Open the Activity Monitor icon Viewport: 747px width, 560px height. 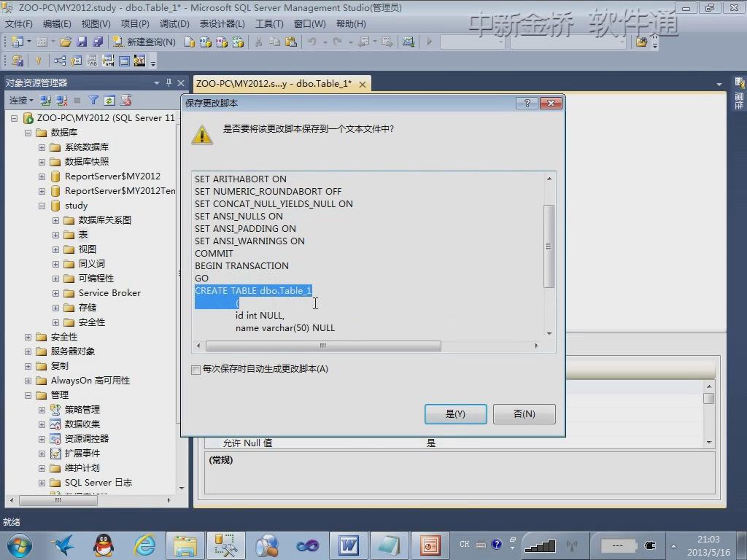coord(409,42)
